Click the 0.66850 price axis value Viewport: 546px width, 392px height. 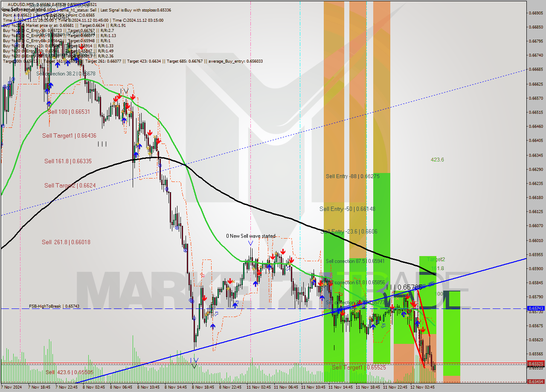536,27
